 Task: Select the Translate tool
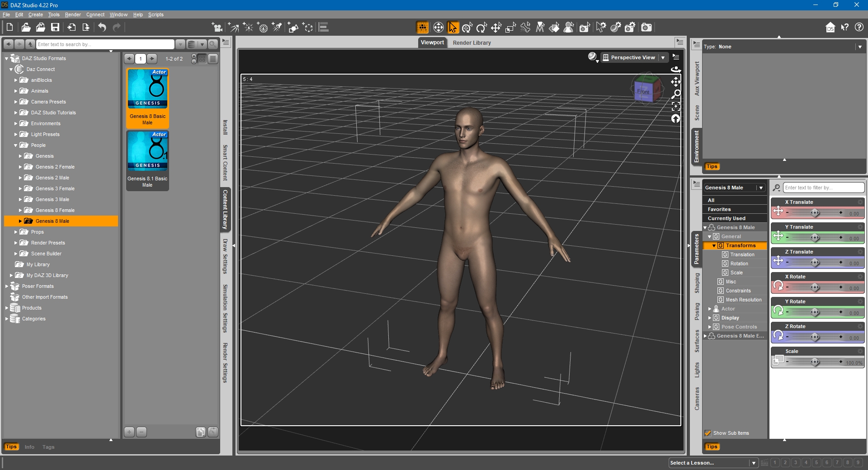pos(496,28)
